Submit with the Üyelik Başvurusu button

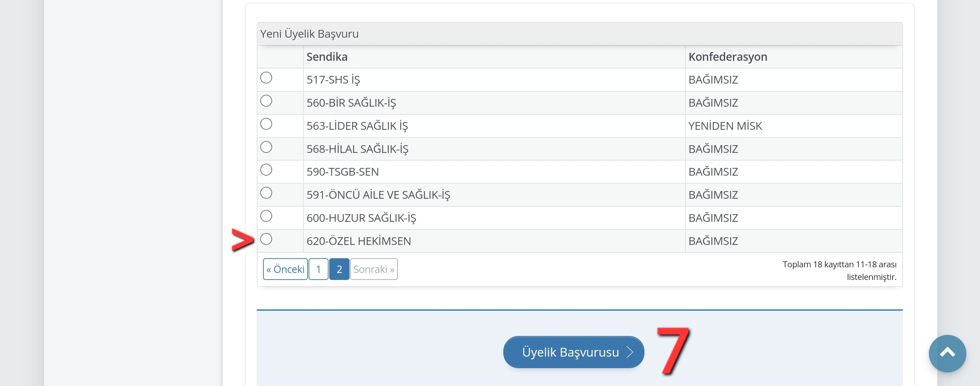tap(574, 352)
